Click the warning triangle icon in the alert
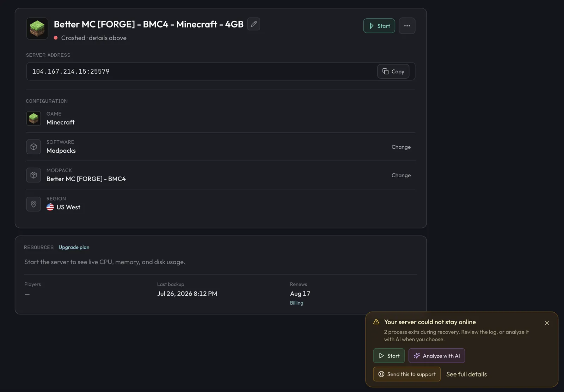Image resolution: width=564 pixels, height=392 pixels. pos(376,322)
